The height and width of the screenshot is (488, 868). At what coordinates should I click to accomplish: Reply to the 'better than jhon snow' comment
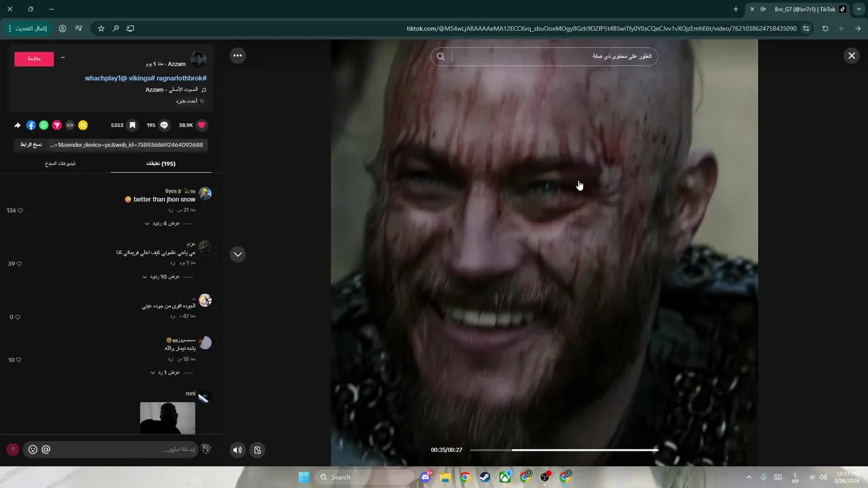[x=171, y=210]
